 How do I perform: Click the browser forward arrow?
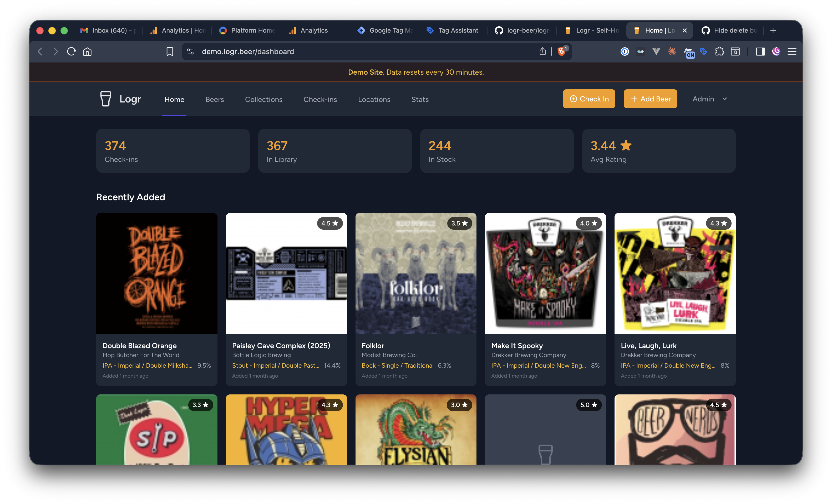(x=55, y=51)
